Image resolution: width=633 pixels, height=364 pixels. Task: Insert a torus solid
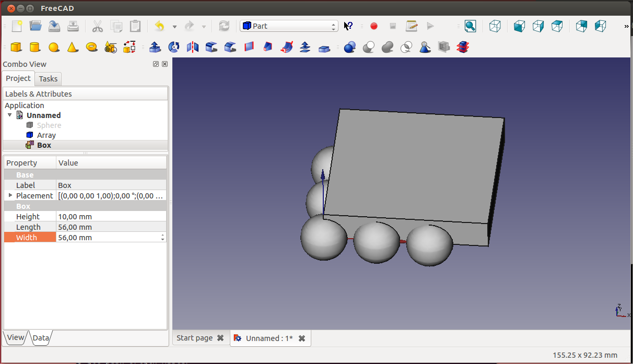[x=91, y=48]
